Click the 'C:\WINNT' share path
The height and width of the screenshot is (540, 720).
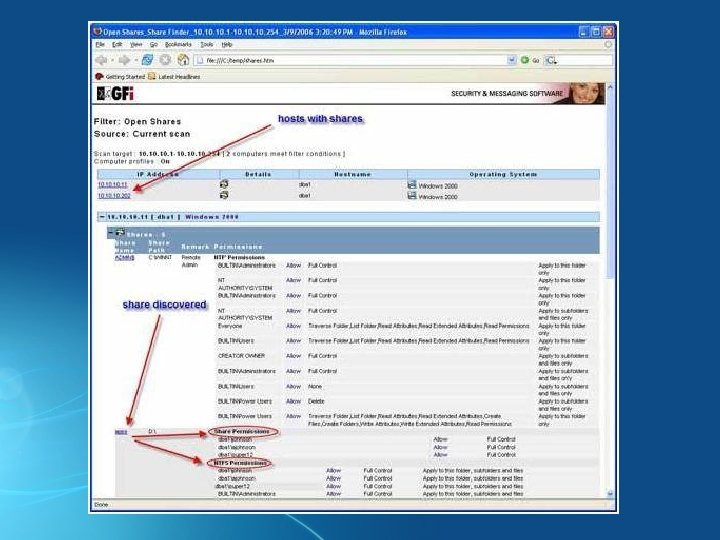[x=160, y=258]
